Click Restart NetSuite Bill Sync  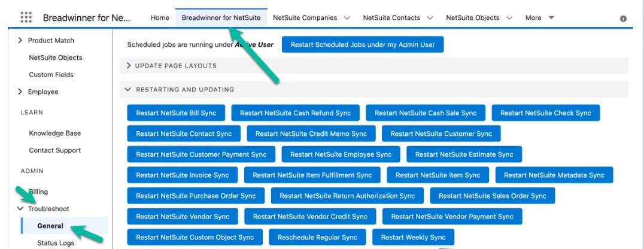coord(176,113)
